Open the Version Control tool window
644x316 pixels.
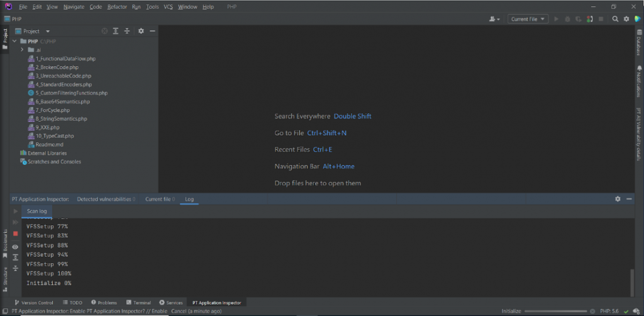(x=34, y=302)
